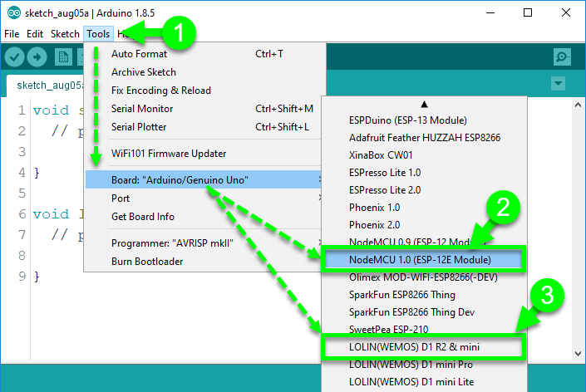
Task: Select ESPDuino (ESP-13 Module) board
Action: click(x=424, y=120)
